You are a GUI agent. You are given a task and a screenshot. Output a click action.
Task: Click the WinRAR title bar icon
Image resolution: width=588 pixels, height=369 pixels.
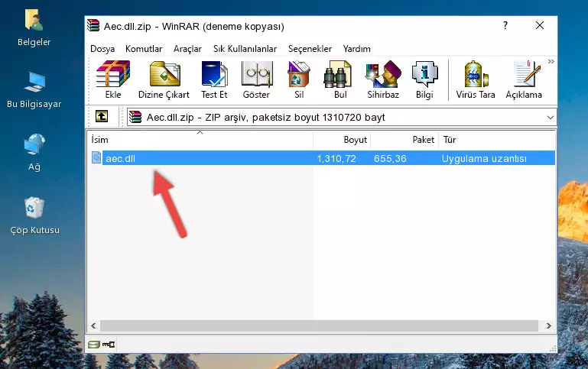click(93, 25)
